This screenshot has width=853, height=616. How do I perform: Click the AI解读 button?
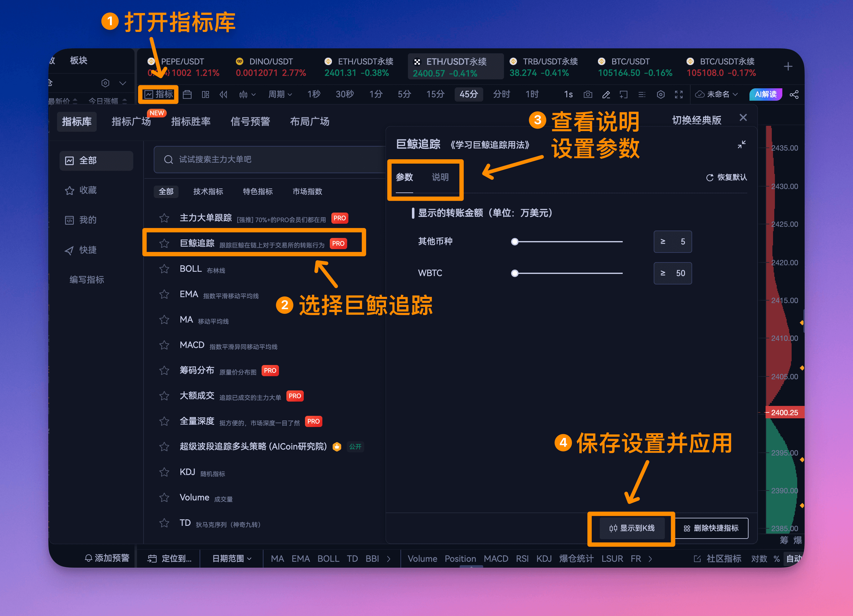(766, 95)
